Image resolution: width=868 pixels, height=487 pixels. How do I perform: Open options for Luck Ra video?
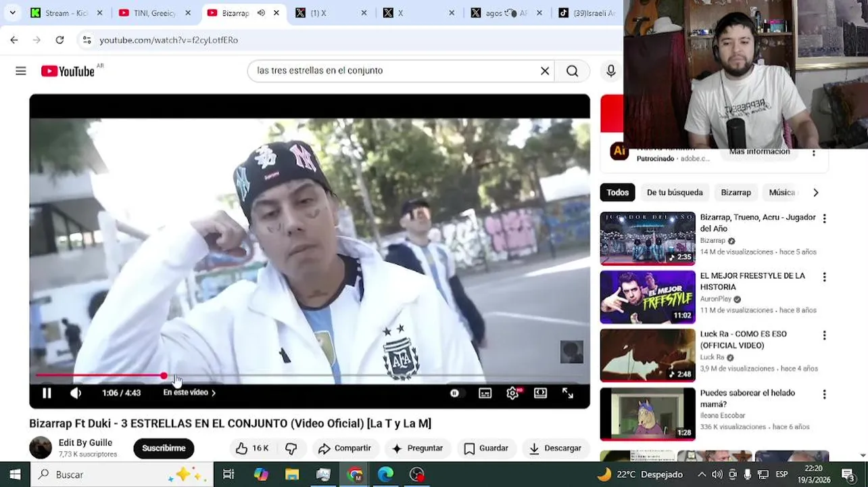[824, 335]
